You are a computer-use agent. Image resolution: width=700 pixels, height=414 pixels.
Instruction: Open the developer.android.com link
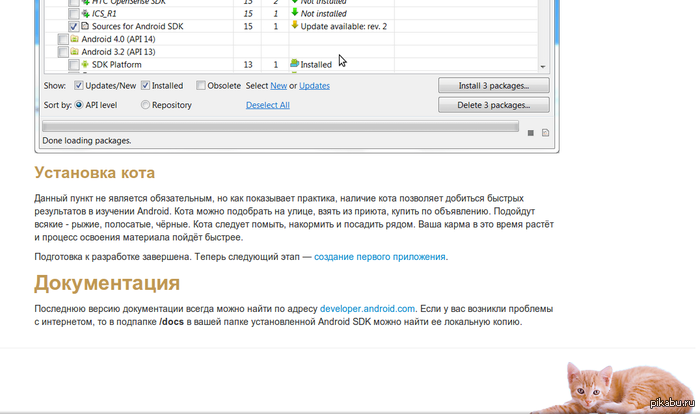point(366,309)
